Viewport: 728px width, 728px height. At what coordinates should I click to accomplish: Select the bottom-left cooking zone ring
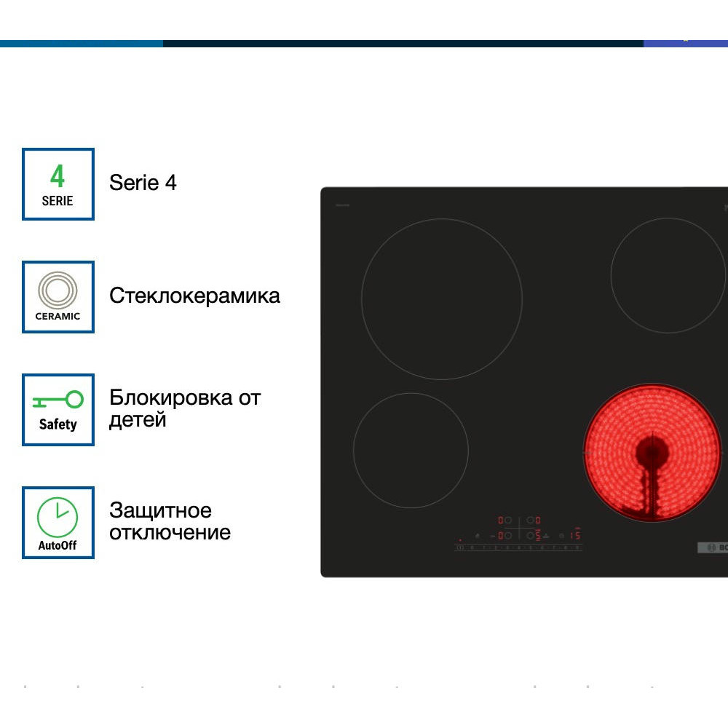[411, 450]
